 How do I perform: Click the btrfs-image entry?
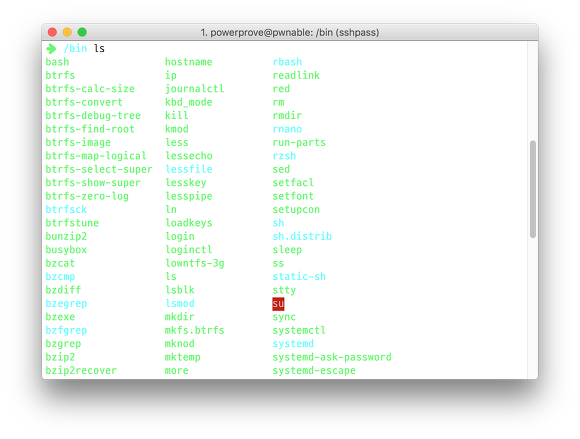[x=78, y=142]
